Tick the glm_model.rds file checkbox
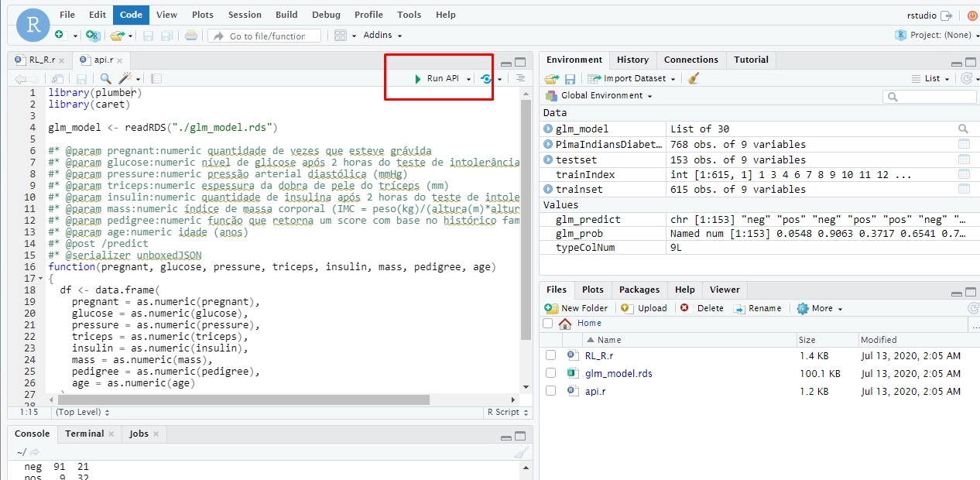980x480 pixels. pos(550,373)
